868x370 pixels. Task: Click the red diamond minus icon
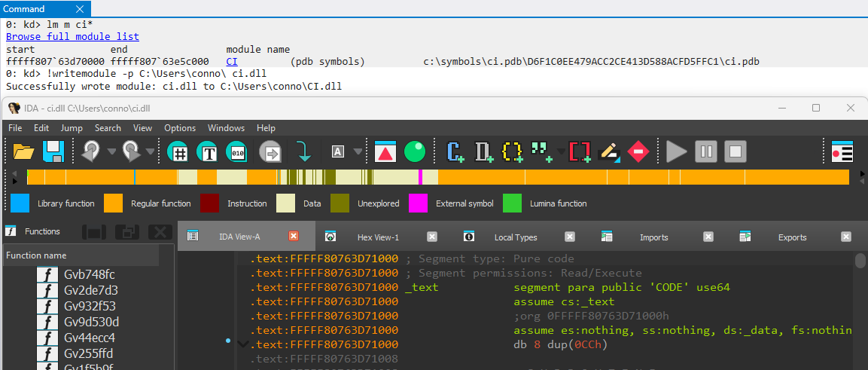point(638,151)
